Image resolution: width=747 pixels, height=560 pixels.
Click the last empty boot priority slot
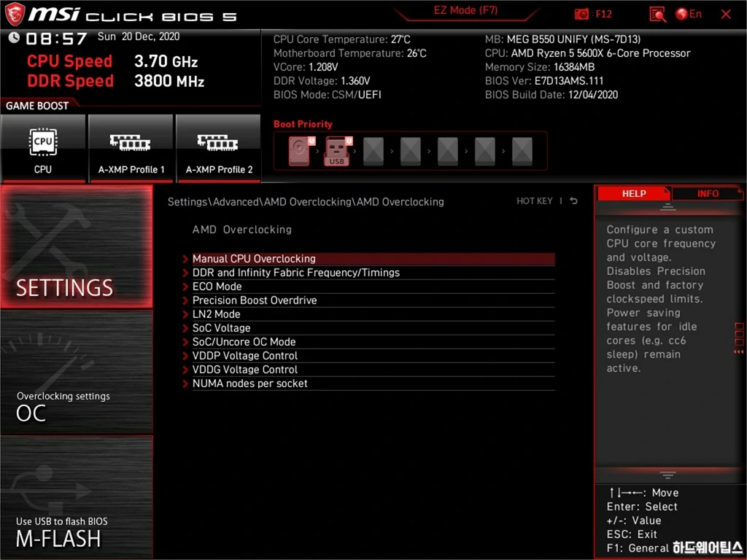[x=522, y=151]
